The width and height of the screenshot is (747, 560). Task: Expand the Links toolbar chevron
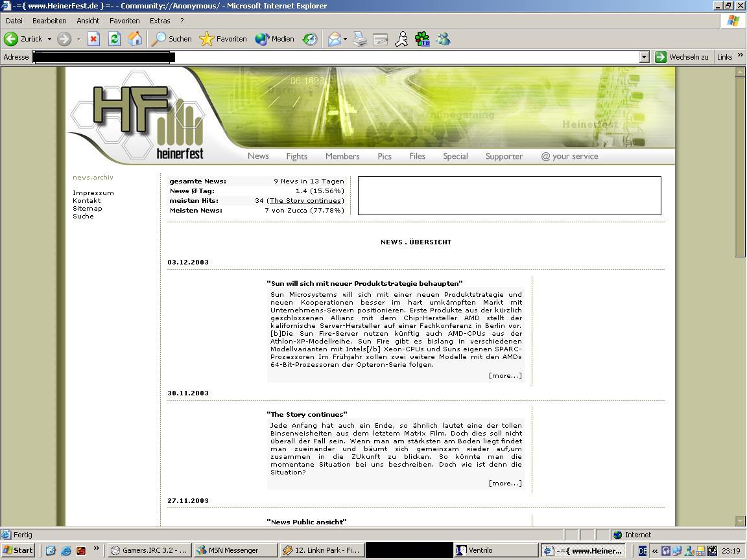[741, 55]
